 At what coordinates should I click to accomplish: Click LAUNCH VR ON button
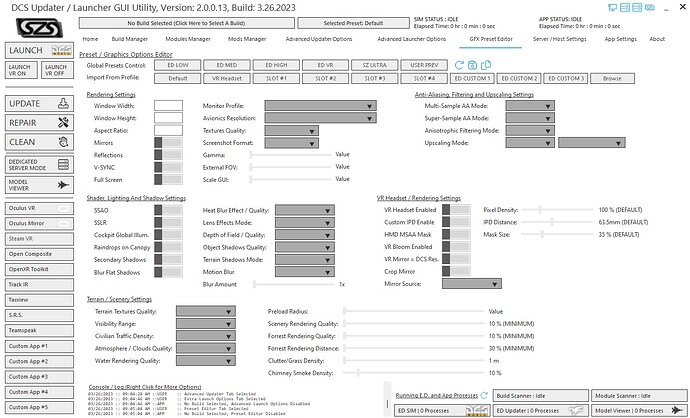[21, 70]
